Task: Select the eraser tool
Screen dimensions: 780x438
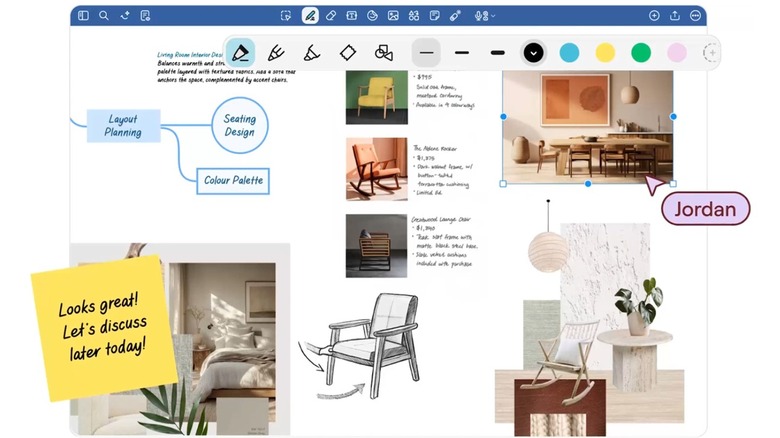Action: pyautogui.click(x=331, y=16)
